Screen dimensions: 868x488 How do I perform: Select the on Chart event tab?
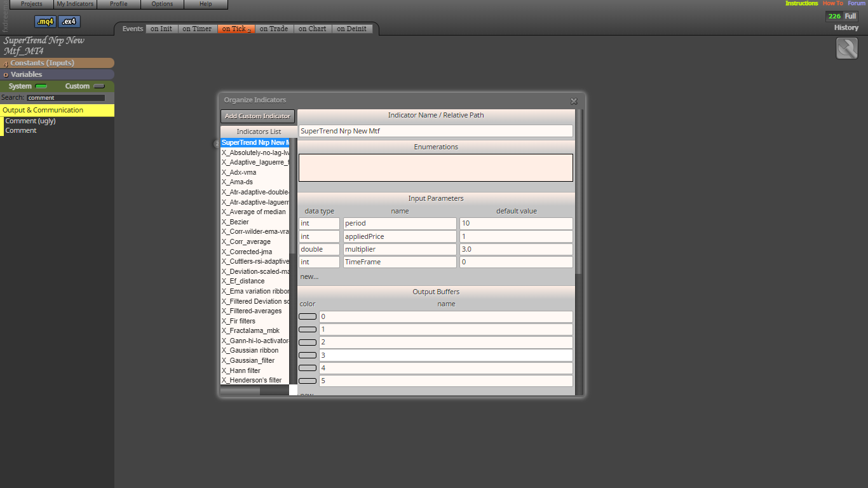(312, 29)
